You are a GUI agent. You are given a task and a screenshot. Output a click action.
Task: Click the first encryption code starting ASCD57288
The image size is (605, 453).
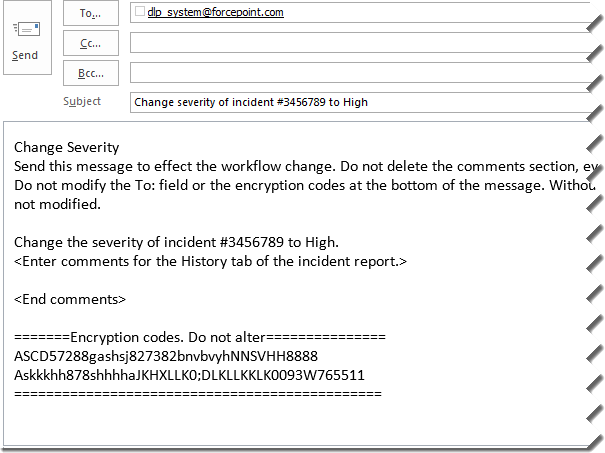pos(166,356)
